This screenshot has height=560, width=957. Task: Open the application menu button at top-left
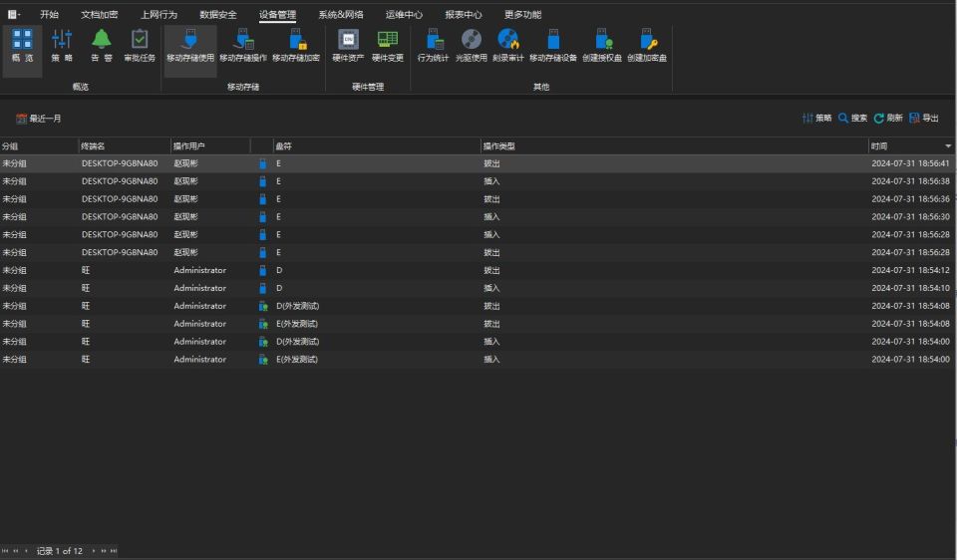(13, 14)
